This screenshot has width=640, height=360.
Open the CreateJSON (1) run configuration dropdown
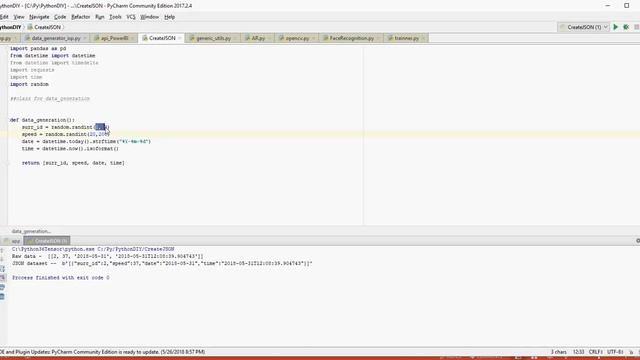(584, 27)
